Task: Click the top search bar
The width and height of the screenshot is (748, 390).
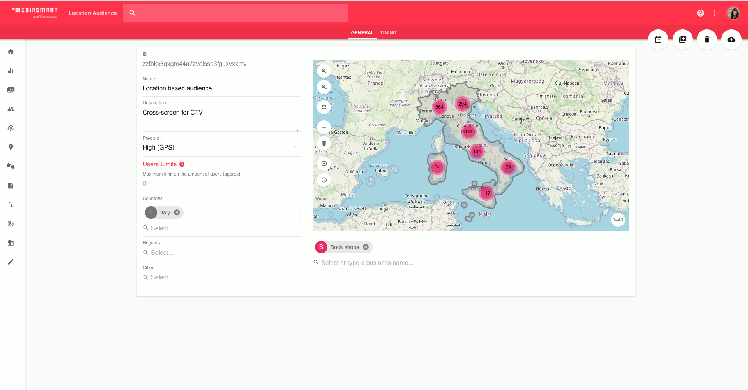Action: pos(235,13)
